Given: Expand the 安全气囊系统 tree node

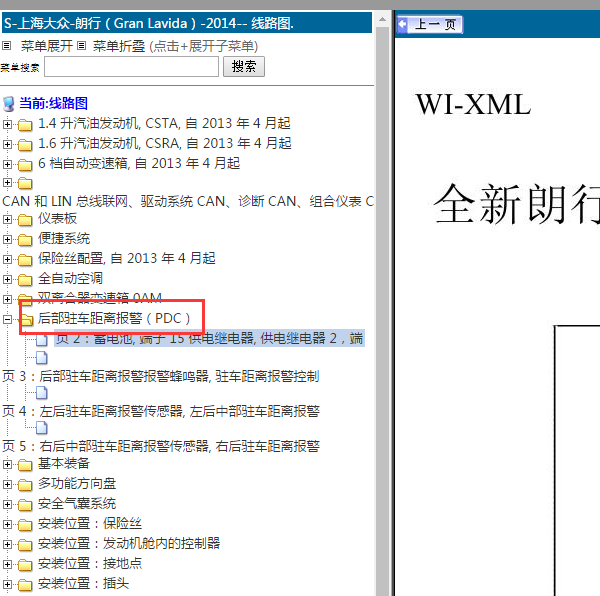Looking at the screenshot, I should 7,504.
